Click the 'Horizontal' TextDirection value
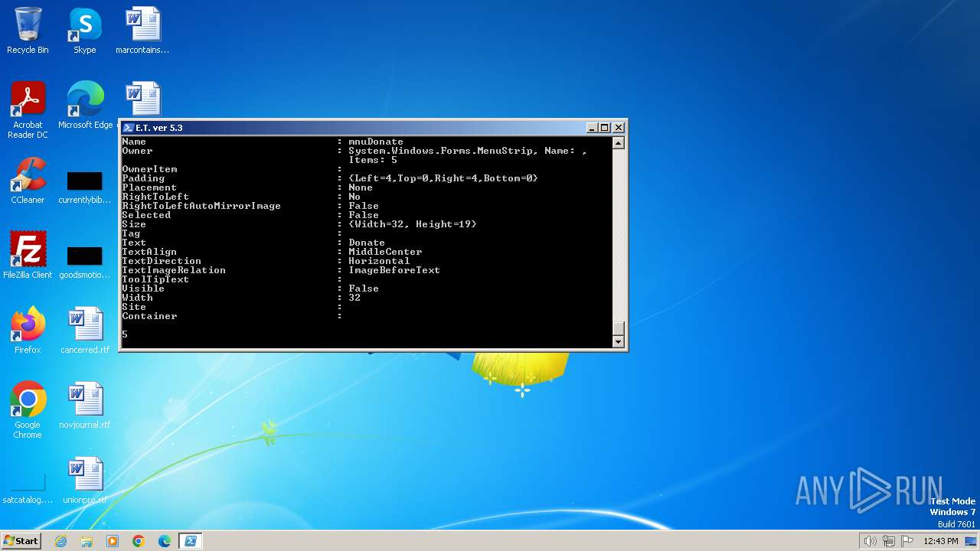Viewport: 980px width, 551px height. click(379, 261)
